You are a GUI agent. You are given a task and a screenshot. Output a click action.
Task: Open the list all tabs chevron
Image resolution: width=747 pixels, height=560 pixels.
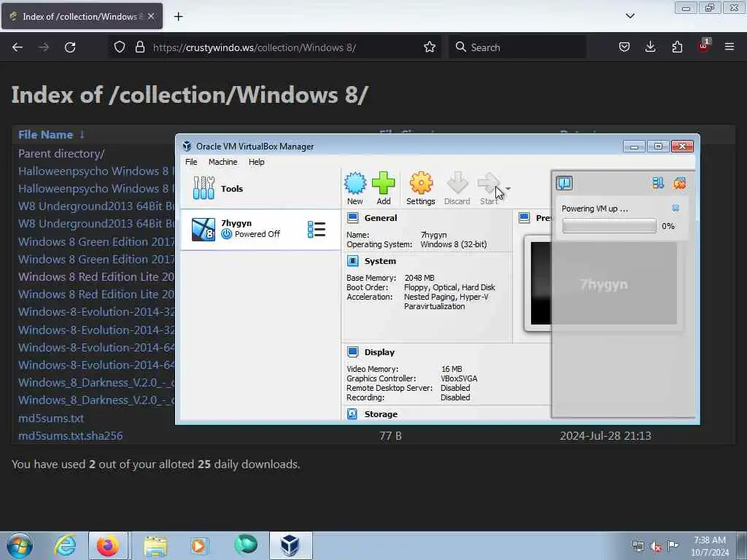(630, 16)
